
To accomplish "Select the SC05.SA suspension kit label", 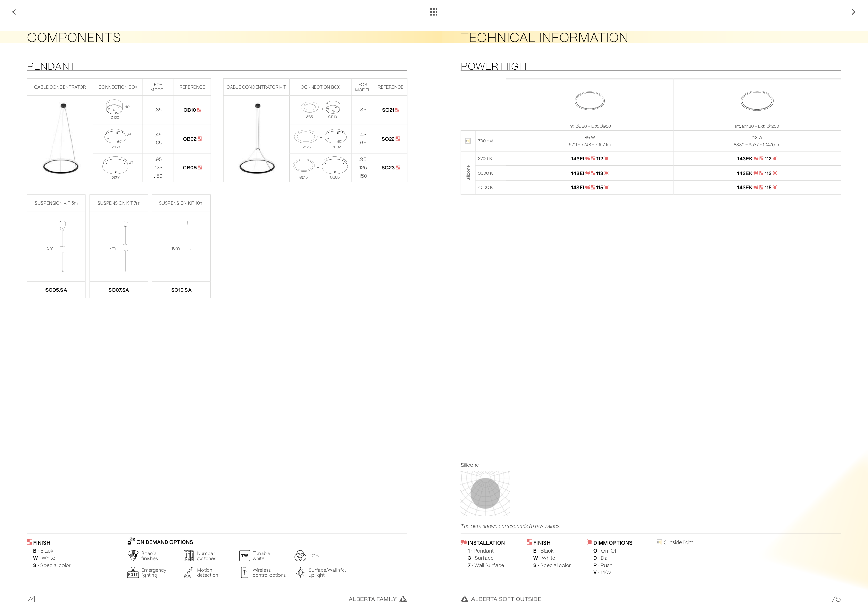I will [56, 290].
